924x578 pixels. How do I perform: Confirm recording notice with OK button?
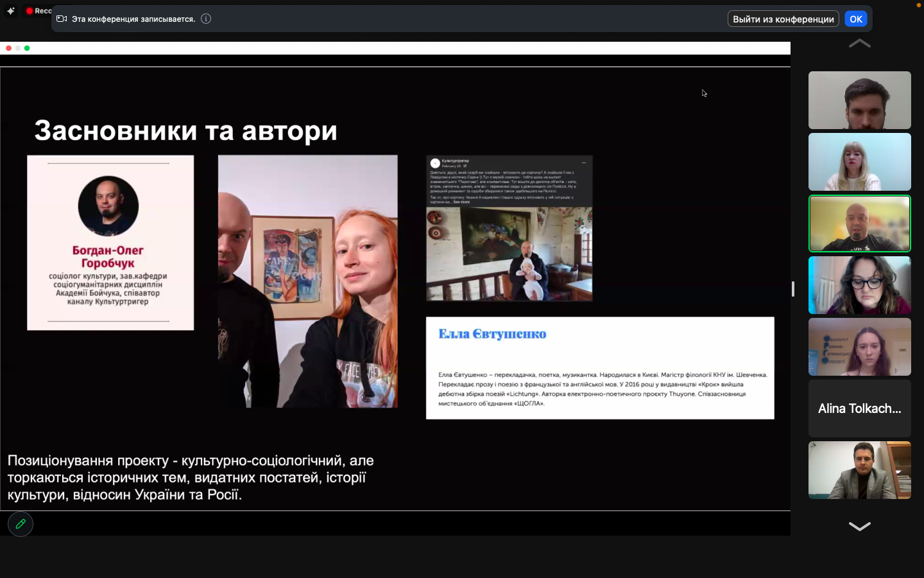(856, 19)
